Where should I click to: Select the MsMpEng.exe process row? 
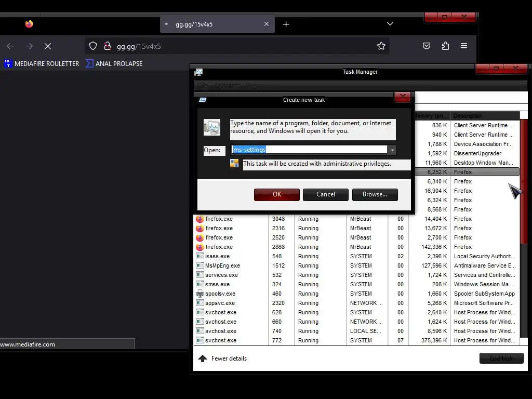356,265
